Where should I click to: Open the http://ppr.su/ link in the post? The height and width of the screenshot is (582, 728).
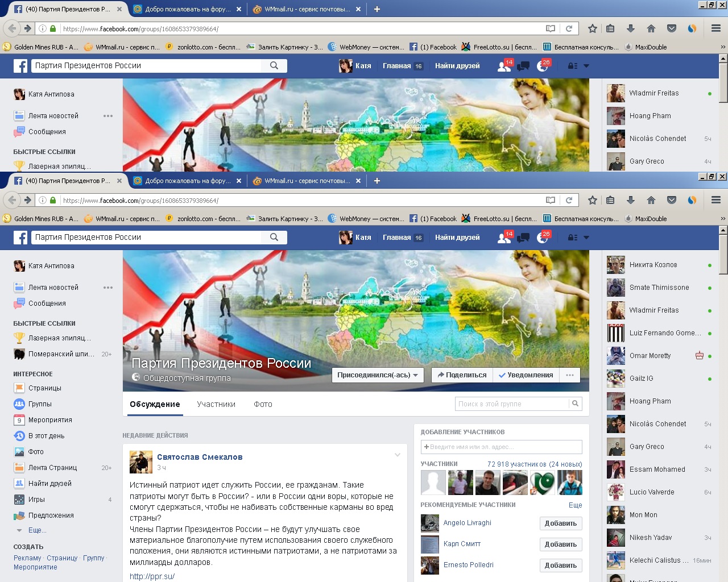152,576
